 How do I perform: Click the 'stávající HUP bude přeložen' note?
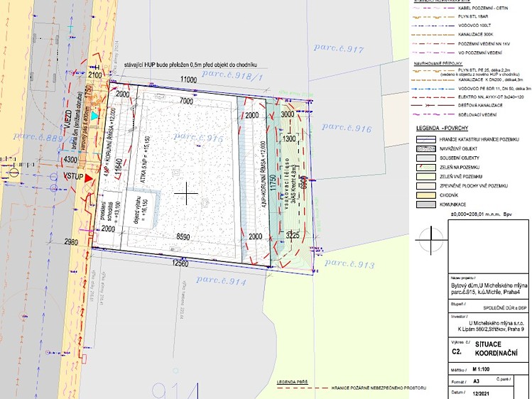[190, 65]
